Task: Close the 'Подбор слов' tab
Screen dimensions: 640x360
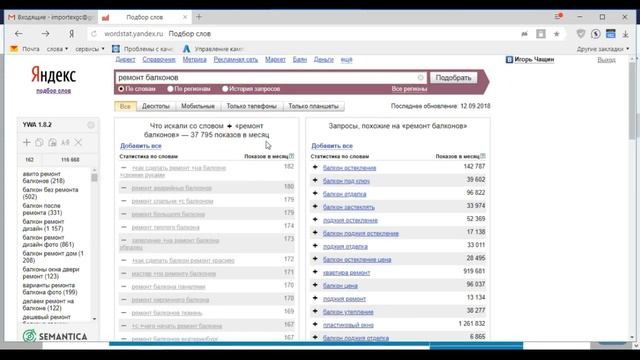Action: pos(185,17)
